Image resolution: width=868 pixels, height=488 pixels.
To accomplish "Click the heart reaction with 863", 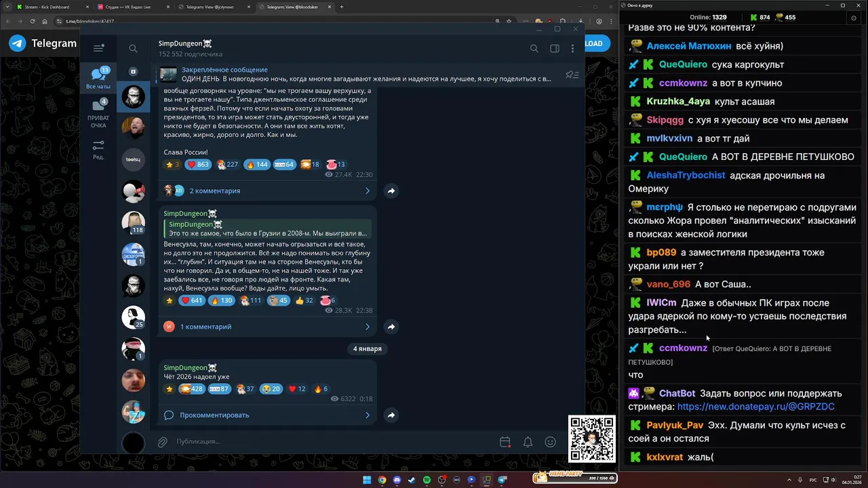I will point(198,164).
